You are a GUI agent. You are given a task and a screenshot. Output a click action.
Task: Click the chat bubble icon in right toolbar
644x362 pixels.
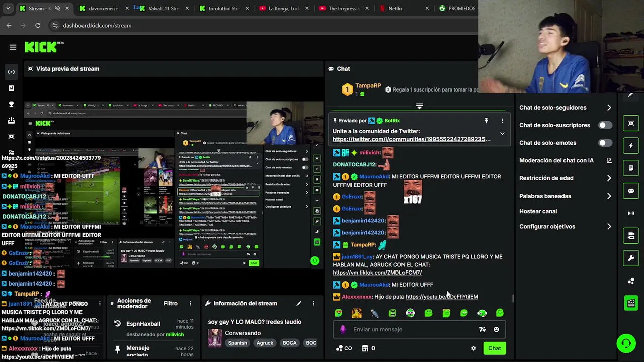[x=631, y=191]
